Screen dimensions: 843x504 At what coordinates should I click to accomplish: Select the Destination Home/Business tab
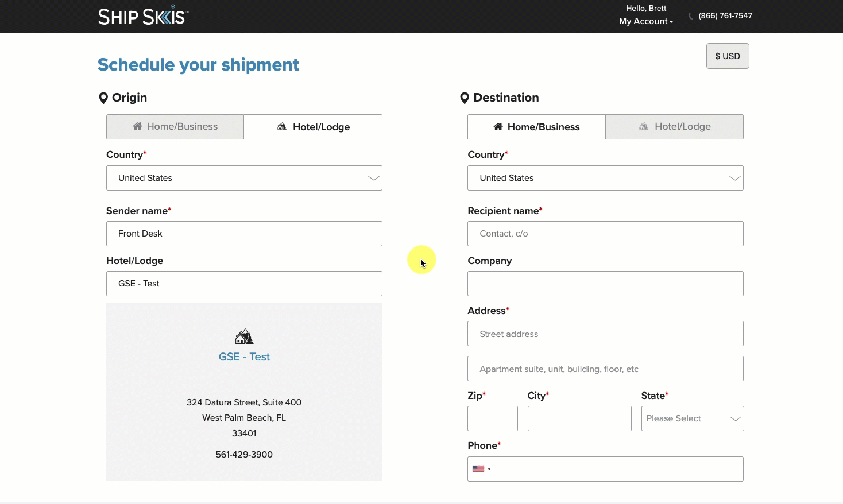click(536, 127)
